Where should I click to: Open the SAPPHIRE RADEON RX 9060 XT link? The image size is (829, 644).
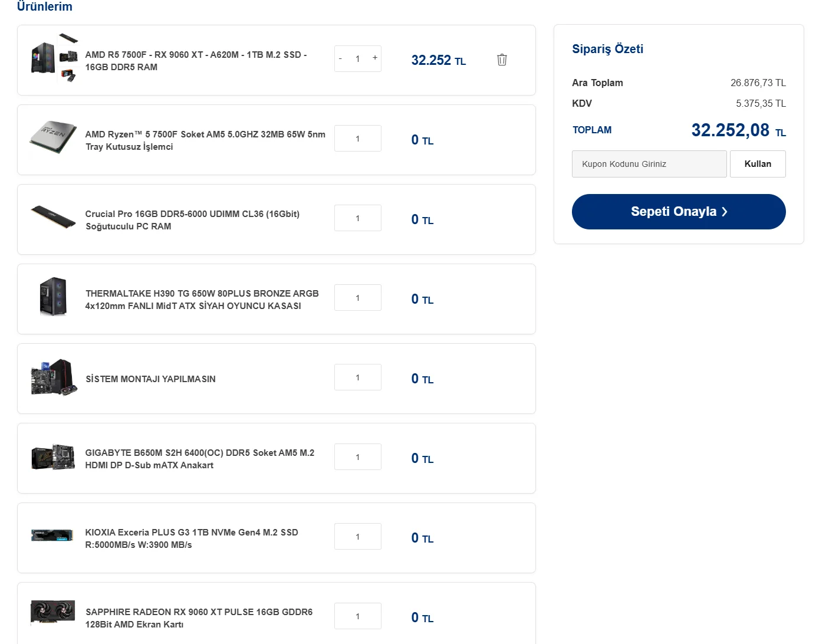(199, 618)
